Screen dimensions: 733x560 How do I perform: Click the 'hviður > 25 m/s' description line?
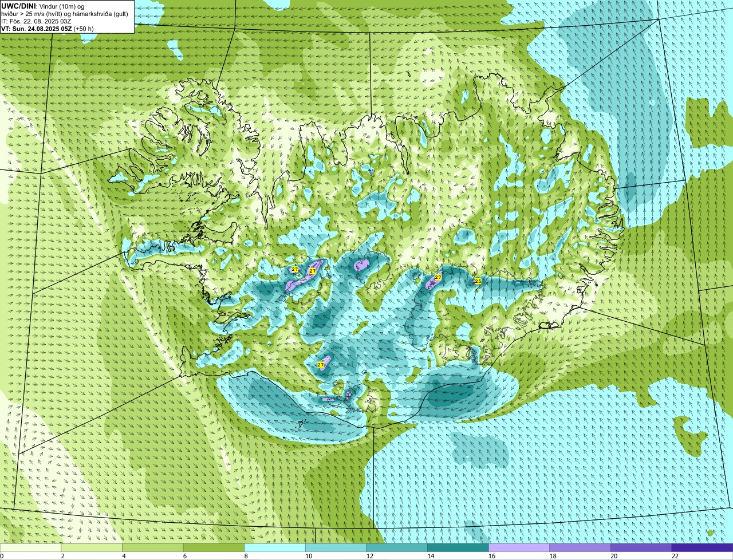(x=65, y=14)
